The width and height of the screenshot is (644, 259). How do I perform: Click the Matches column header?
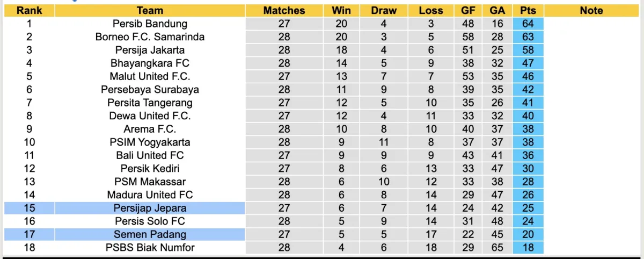pos(284,10)
